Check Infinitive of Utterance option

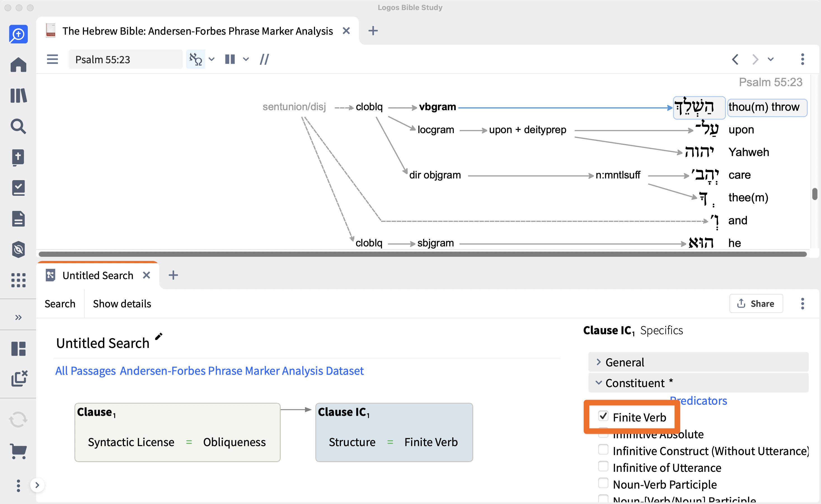pos(603,466)
